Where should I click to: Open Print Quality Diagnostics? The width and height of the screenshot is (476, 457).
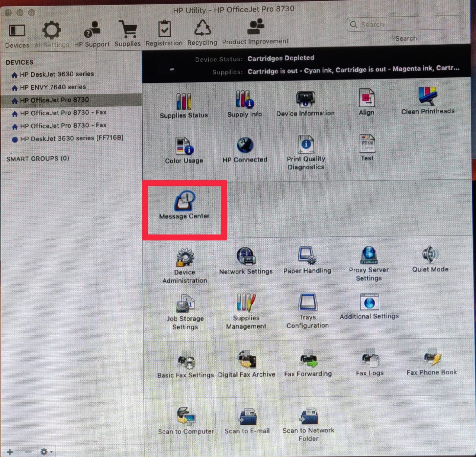[306, 153]
